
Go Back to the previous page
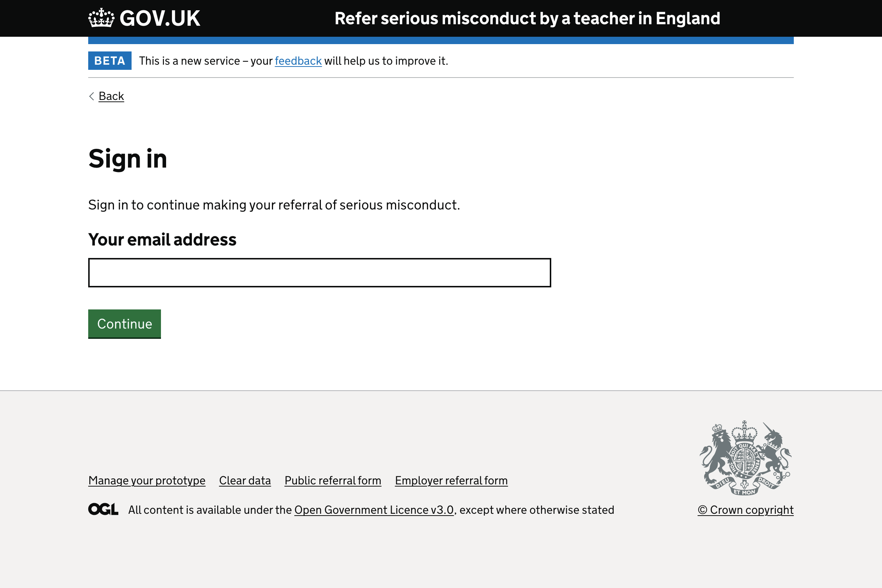point(111,96)
